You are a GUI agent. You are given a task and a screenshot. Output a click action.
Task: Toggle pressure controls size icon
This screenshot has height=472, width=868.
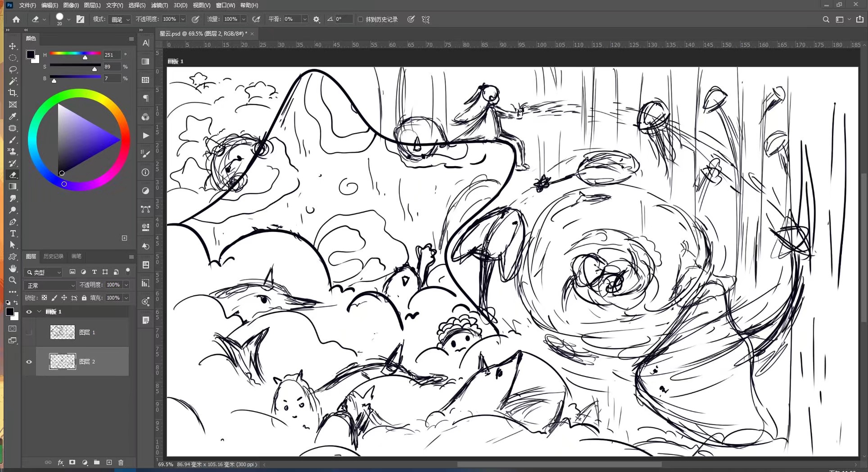click(x=411, y=19)
